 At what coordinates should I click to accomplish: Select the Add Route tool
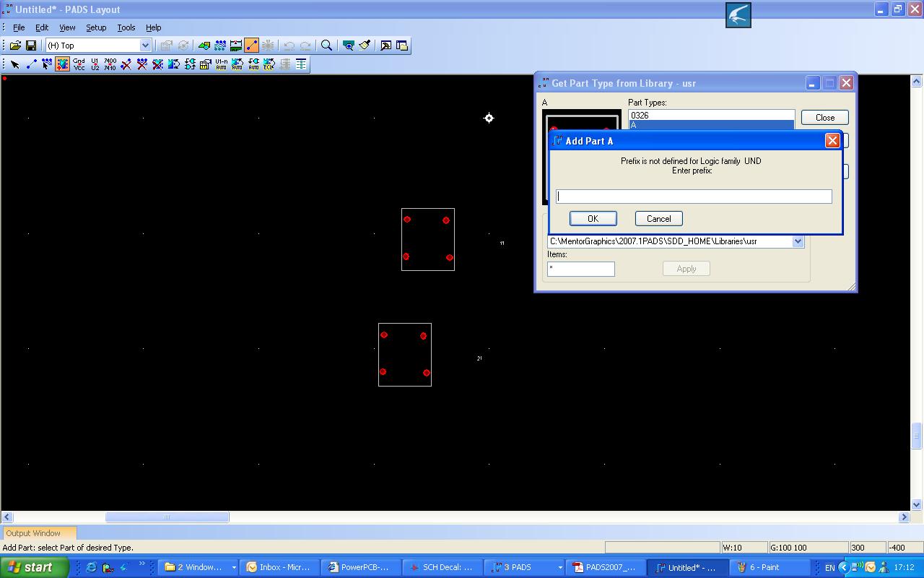(x=47, y=64)
